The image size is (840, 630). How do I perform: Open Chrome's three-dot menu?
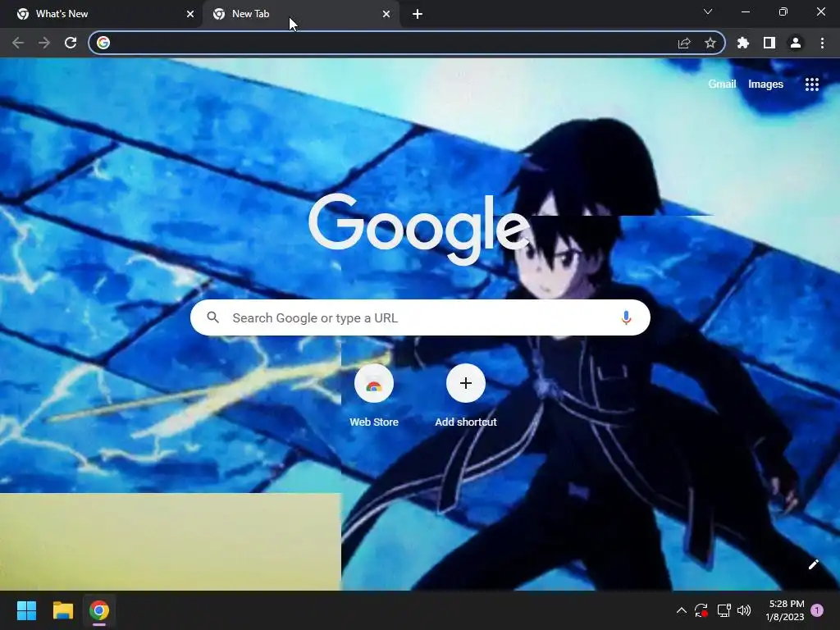pyautogui.click(x=822, y=43)
